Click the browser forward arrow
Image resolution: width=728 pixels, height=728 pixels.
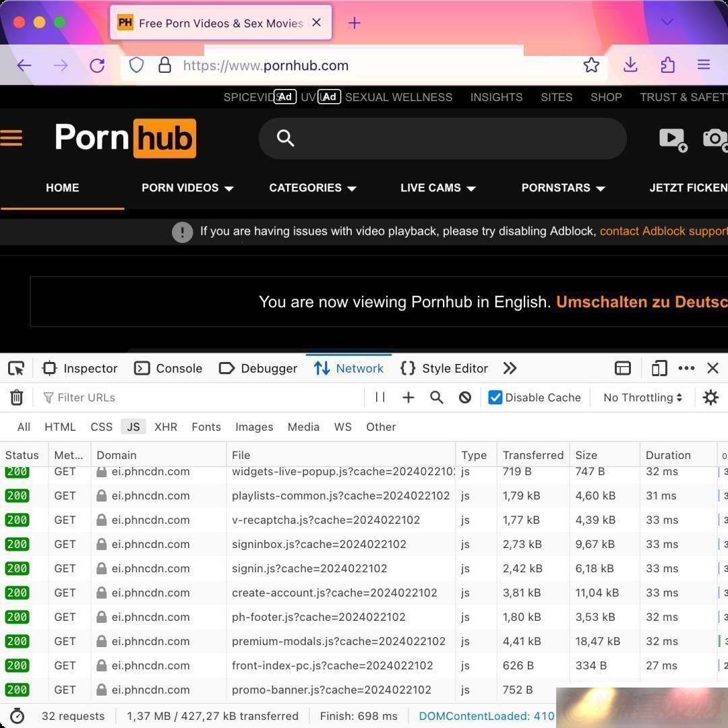click(61, 65)
